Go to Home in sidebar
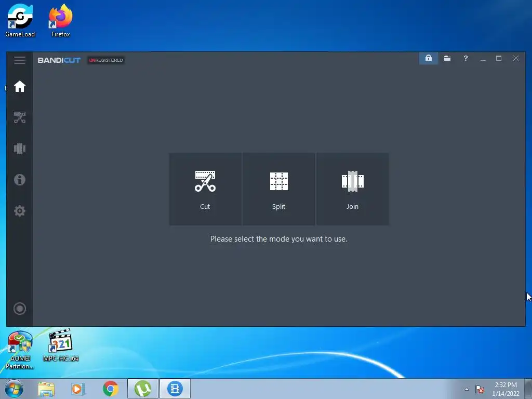 tap(20, 87)
